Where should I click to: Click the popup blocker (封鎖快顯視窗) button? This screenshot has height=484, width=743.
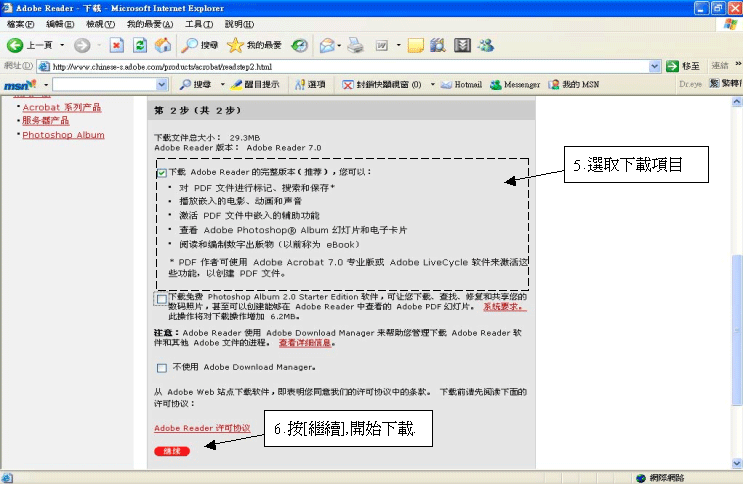tap(382, 85)
